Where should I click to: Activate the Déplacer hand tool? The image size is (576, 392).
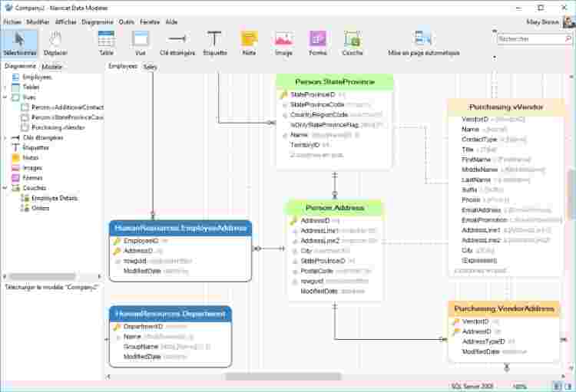click(x=55, y=43)
